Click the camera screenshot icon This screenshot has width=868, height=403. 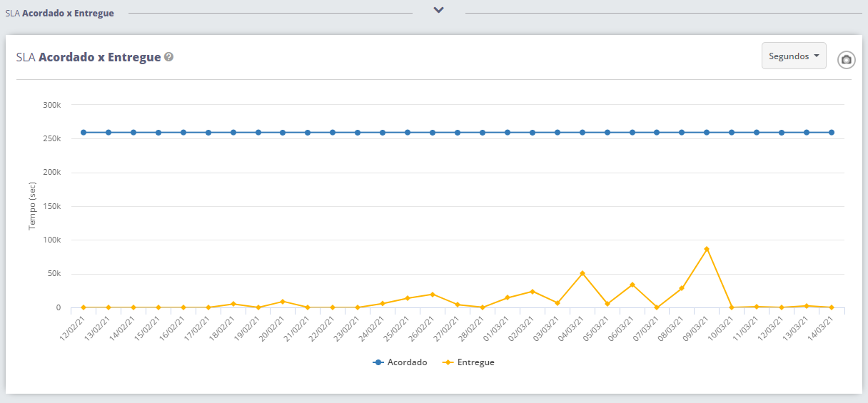point(847,60)
